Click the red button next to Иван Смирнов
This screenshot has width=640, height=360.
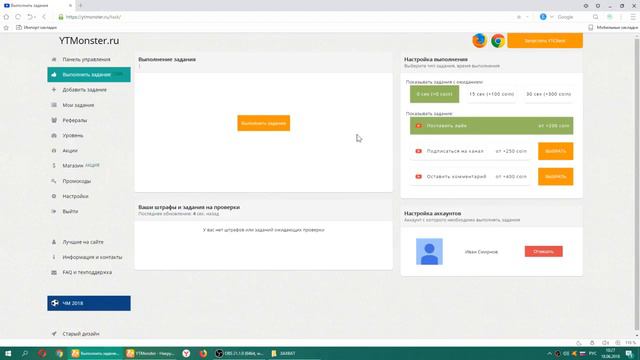point(544,251)
